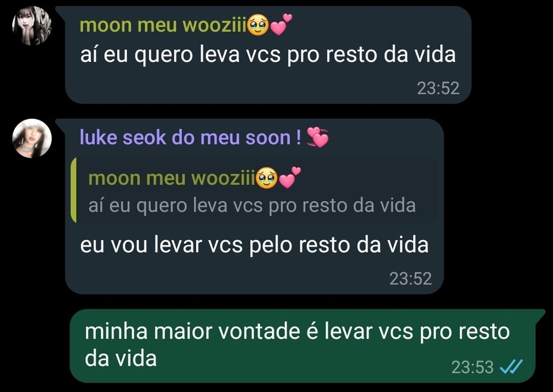The height and width of the screenshot is (392, 553).
Task: Tap the green bar of the quoted reply
Action: pos(74,190)
